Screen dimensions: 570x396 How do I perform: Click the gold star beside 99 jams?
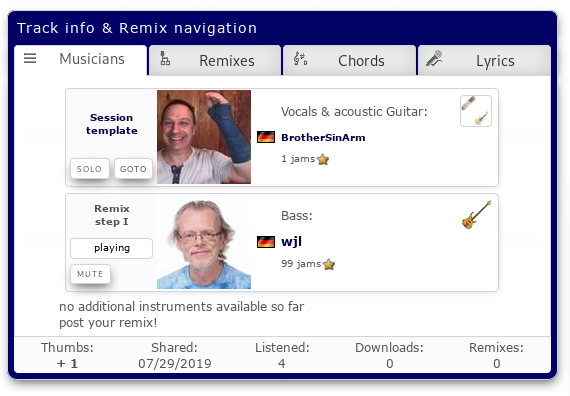[329, 264]
